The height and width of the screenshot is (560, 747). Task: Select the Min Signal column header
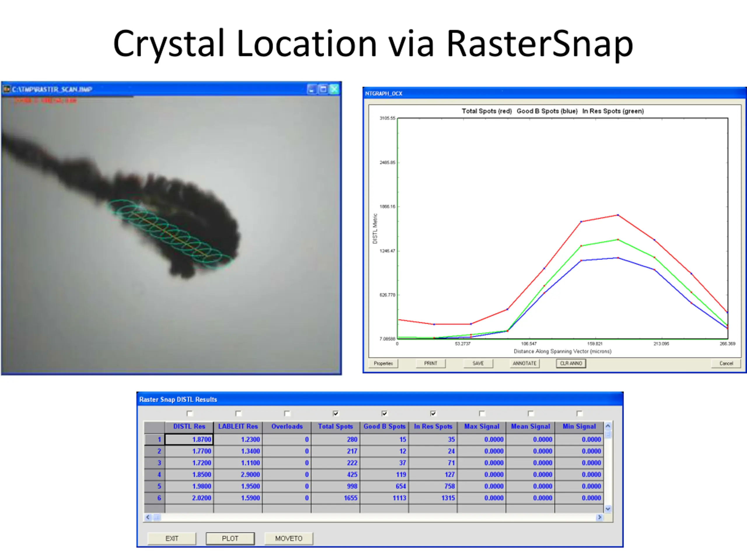(579, 427)
